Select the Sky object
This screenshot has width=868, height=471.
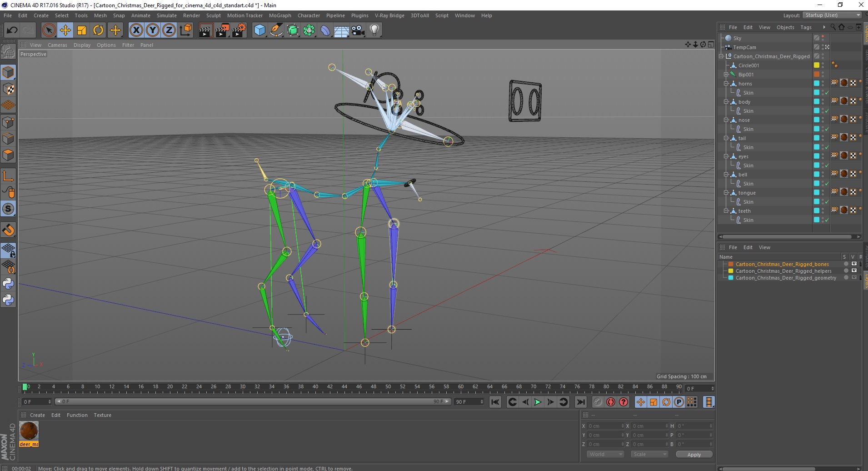tap(737, 38)
